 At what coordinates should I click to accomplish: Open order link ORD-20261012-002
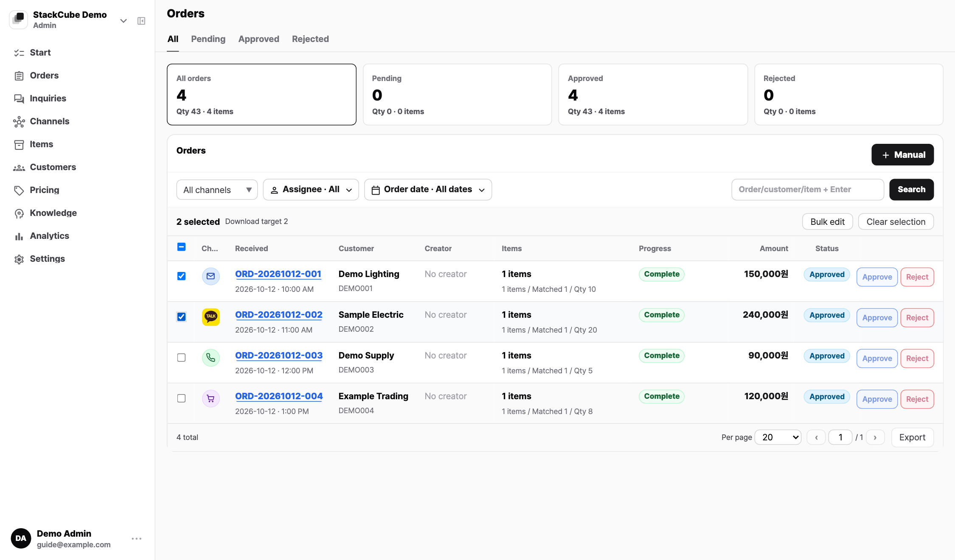278,315
